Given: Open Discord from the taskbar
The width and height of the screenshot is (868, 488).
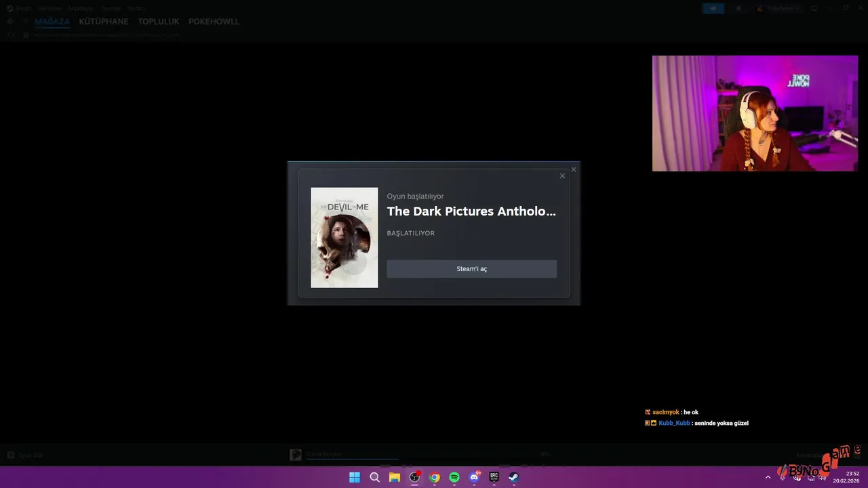Looking at the screenshot, I should pos(474,477).
